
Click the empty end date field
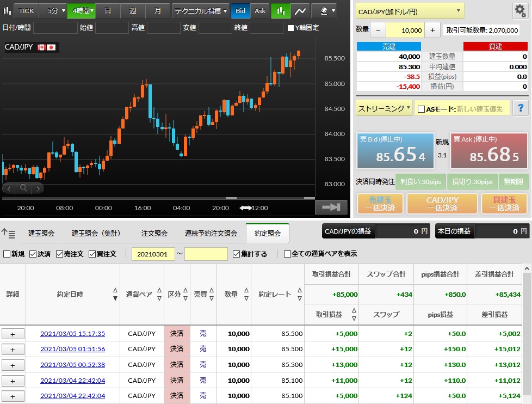[206, 254]
